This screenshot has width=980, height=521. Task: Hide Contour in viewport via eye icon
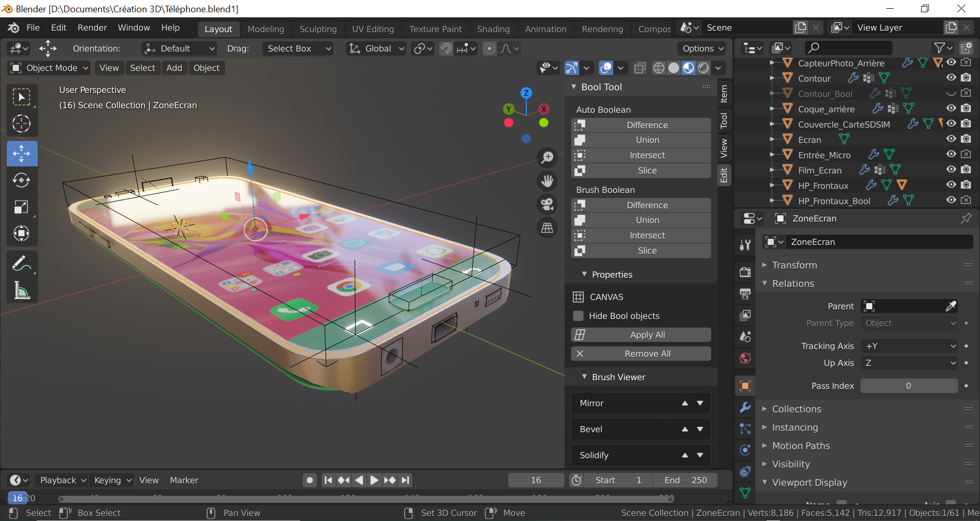[951, 78]
